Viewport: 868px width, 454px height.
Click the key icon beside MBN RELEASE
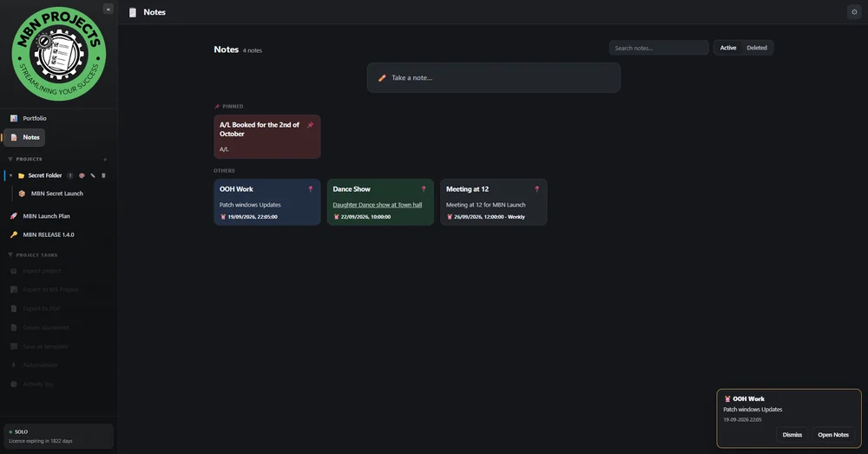coord(14,234)
